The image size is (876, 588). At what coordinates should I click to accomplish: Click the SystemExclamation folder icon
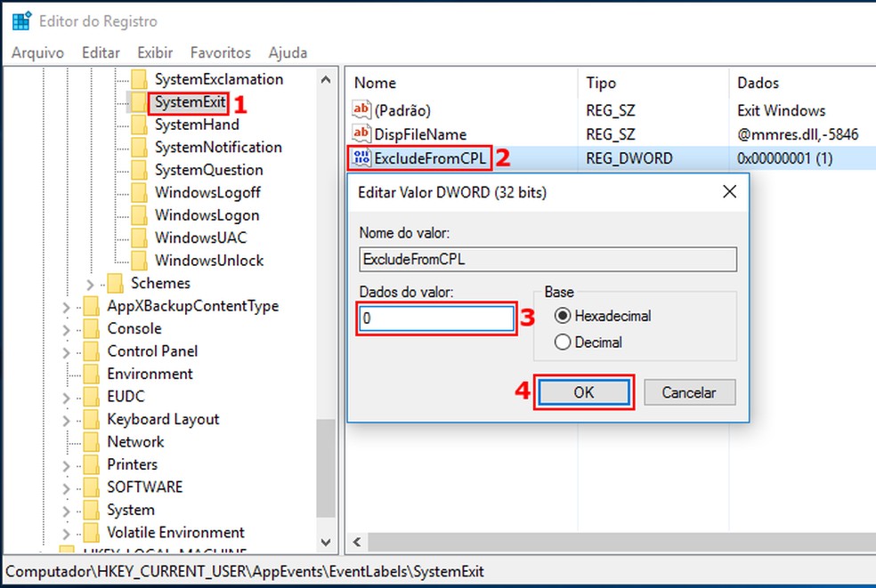139,79
